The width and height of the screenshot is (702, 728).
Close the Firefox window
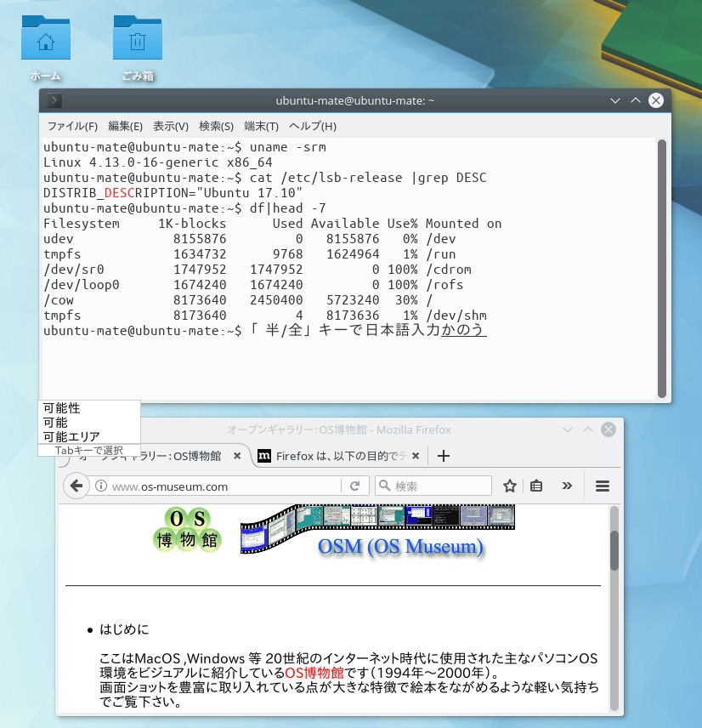click(x=609, y=430)
